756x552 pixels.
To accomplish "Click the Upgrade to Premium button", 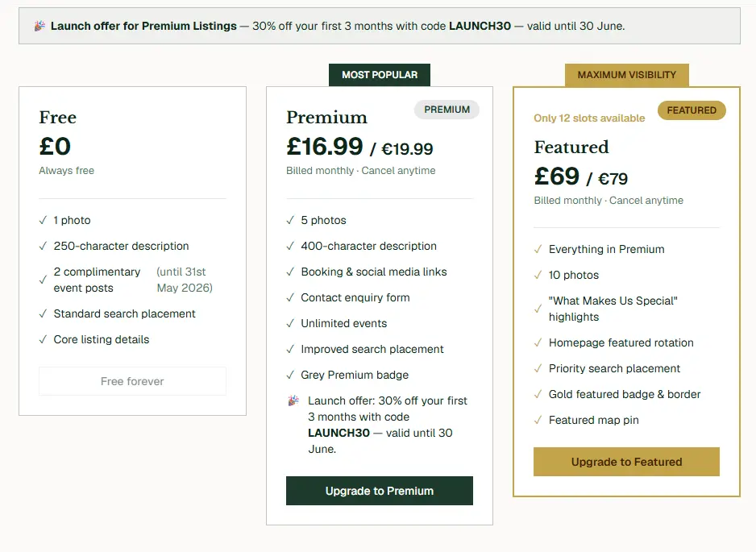I will point(380,491).
